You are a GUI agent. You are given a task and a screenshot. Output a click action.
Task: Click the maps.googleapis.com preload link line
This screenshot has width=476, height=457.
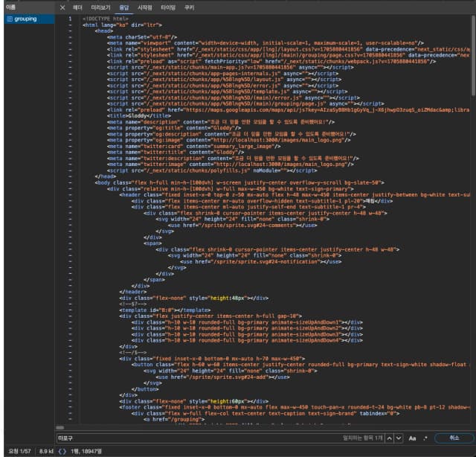point(288,109)
